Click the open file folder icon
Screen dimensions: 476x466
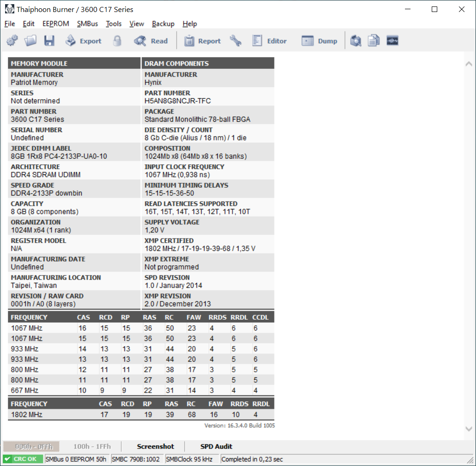tap(30, 41)
